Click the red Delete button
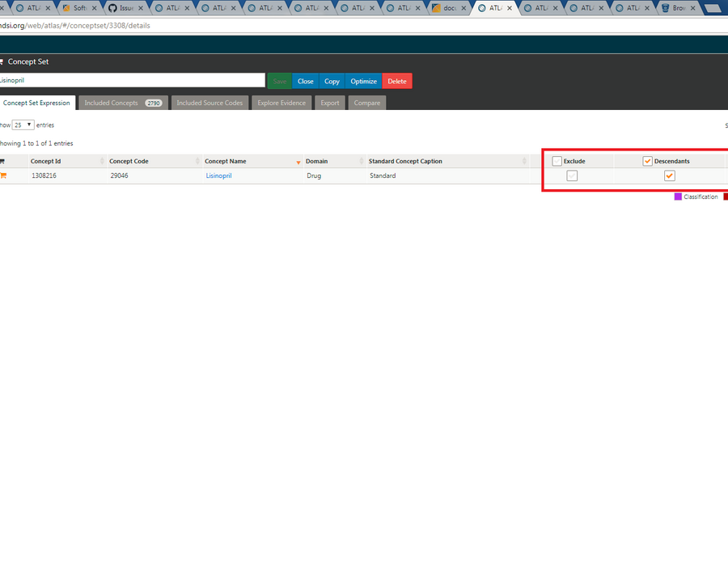This screenshot has height=566, width=728. (397, 81)
